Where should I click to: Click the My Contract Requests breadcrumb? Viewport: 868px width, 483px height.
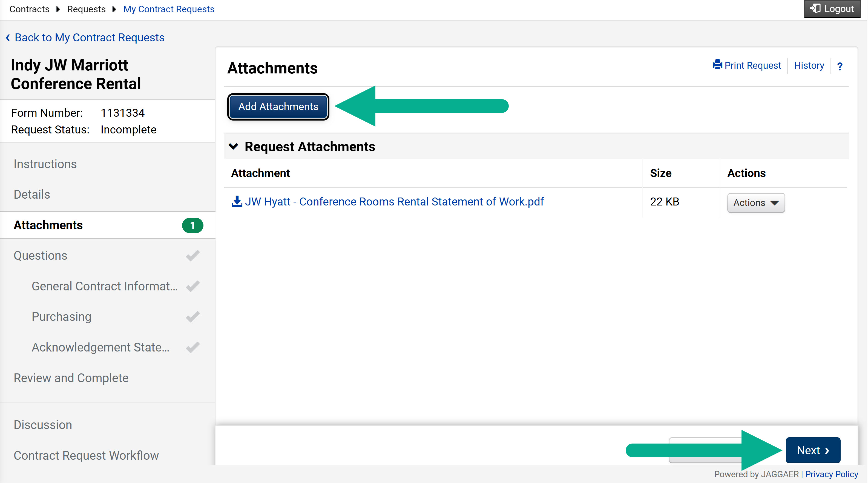[169, 9]
